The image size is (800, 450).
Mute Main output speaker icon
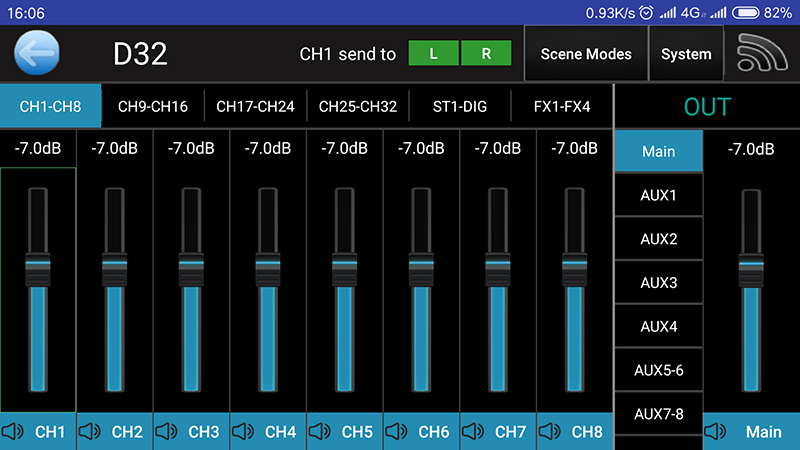[x=716, y=432]
